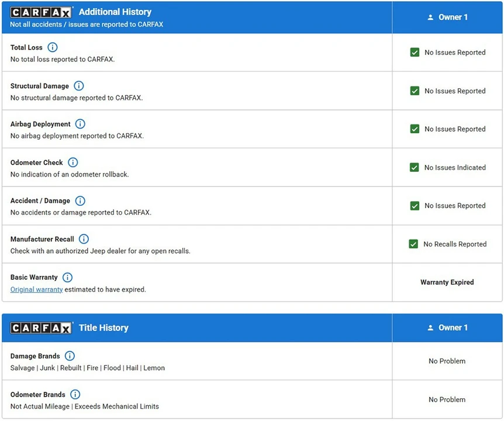Click 'Not all accidents / issues are reported' note
The width and height of the screenshot is (504, 421).
tap(87, 25)
